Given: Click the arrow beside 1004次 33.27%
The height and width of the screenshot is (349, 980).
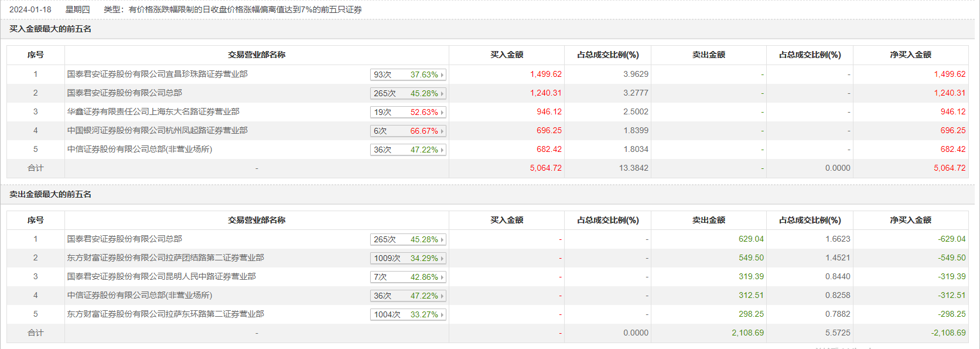Looking at the screenshot, I should pyautogui.click(x=442, y=315).
